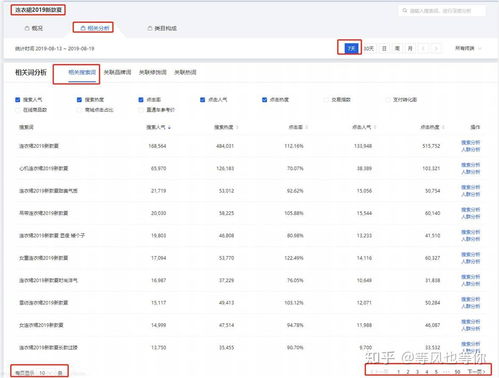Sort by 点击热度 column arrow
The image size is (499, 378).
click(443, 127)
